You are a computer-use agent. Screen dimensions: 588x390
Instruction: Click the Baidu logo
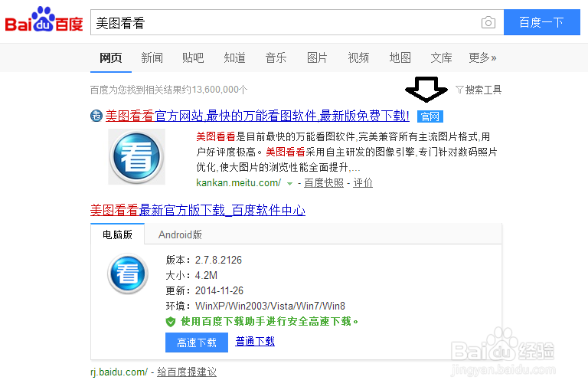pos(44,19)
